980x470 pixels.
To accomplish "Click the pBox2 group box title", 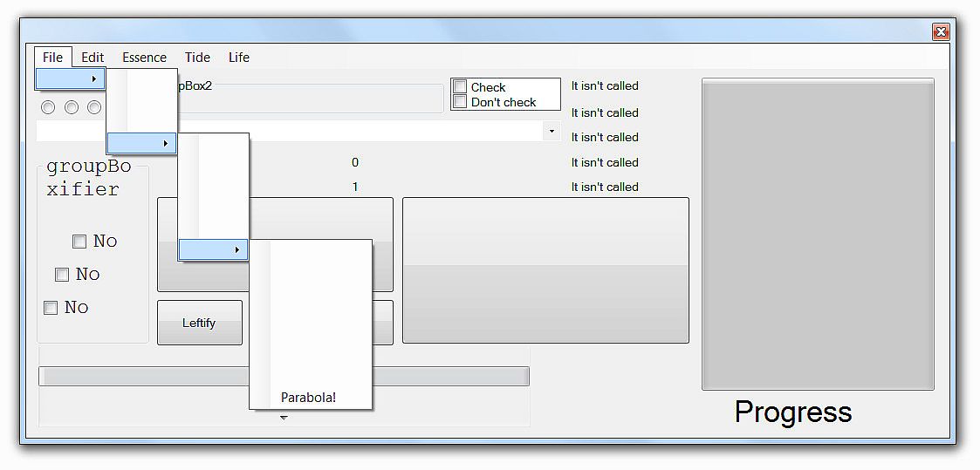I will 195,86.
